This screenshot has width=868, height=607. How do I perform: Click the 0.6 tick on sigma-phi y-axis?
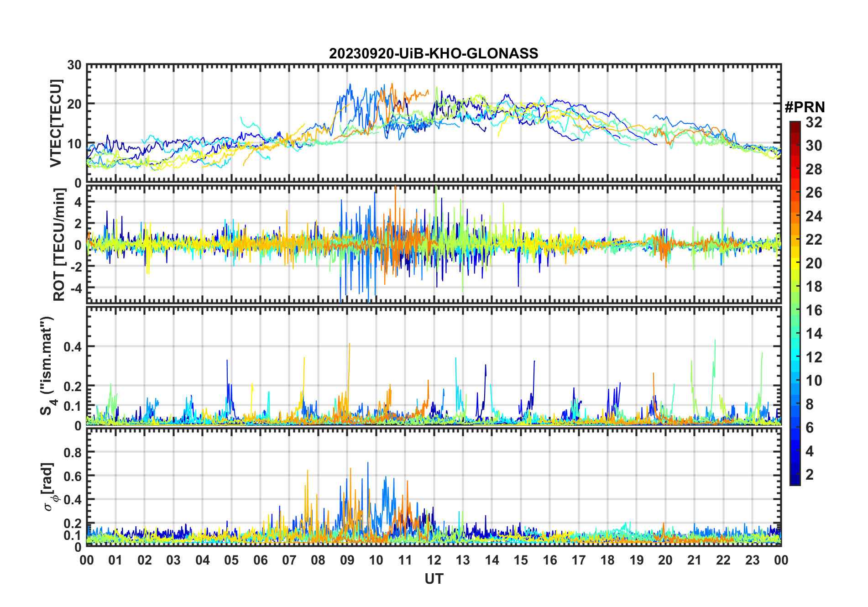point(72,476)
